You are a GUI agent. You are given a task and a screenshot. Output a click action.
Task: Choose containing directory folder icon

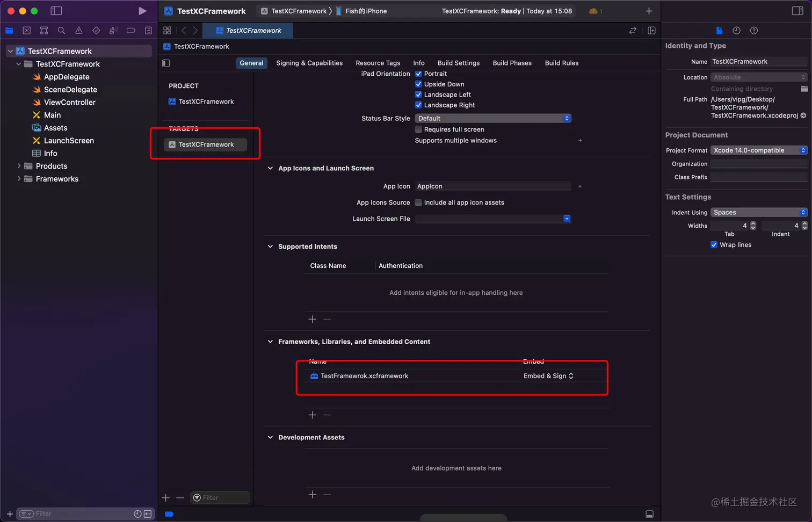pyautogui.click(x=804, y=89)
